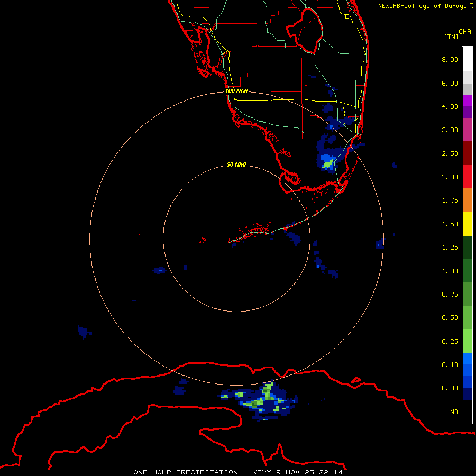The image size is (476, 476).
Task: Select the 6.00 legend value
Action: (x=450, y=83)
